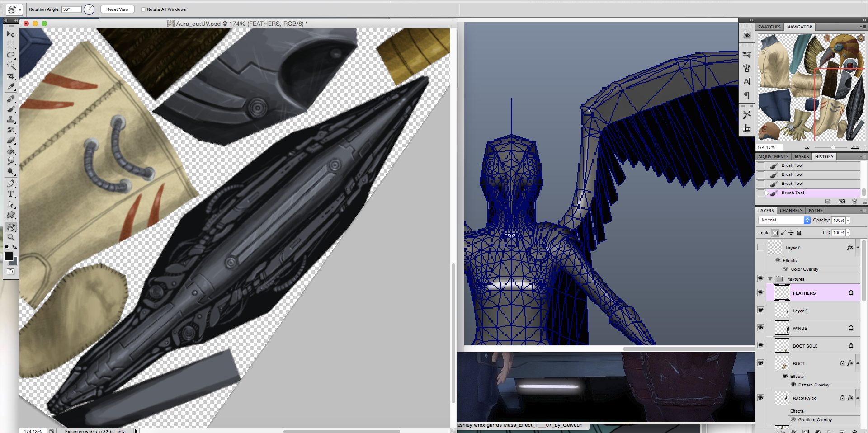Collapse BACKPACK layer effects list
The height and width of the screenshot is (433, 868).
click(x=858, y=398)
